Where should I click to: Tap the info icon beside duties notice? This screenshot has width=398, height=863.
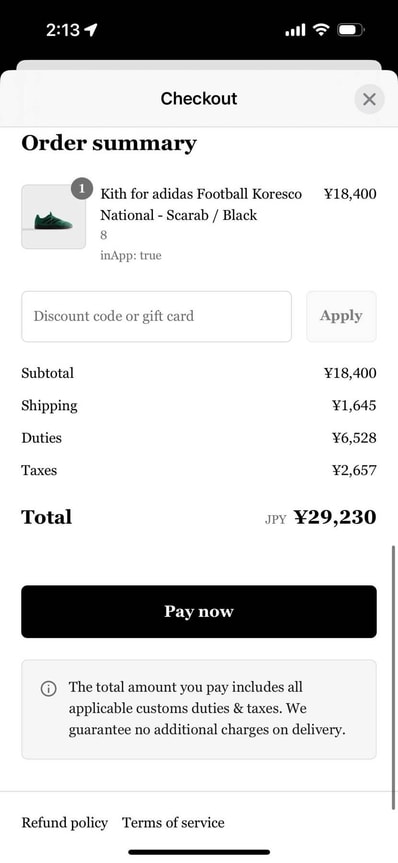[48, 689]
